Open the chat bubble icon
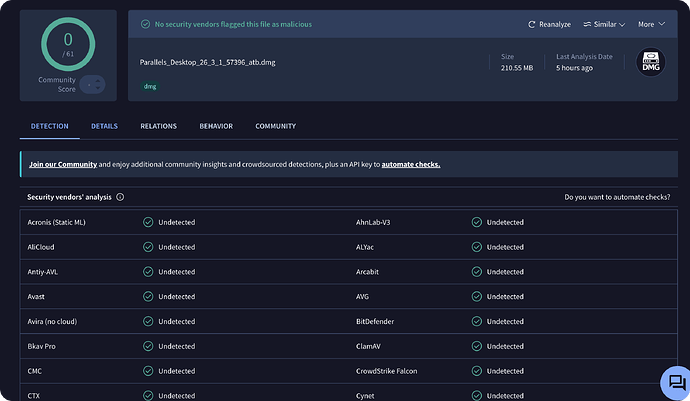This screenshot has width=690, height=401. [677, 382]
